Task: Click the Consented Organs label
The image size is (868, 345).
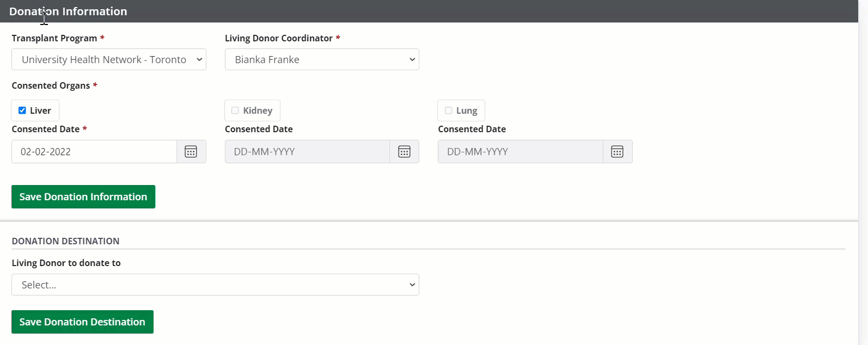Action: [x=51, y=85]
